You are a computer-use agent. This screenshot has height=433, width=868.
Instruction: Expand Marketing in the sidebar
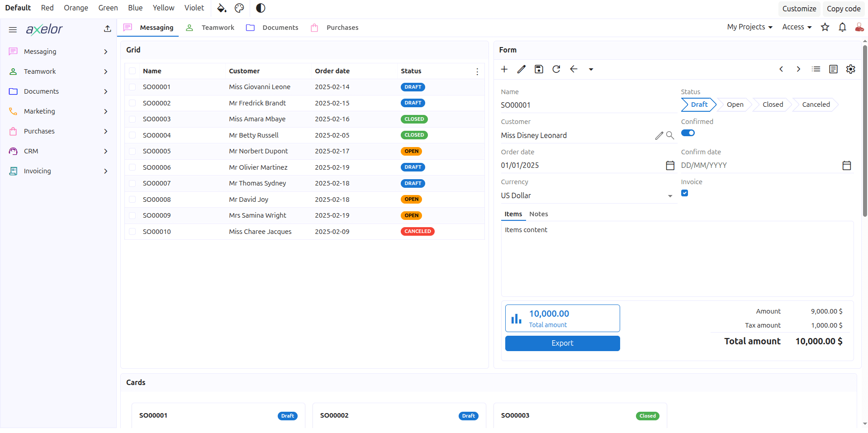click(105, 111)
